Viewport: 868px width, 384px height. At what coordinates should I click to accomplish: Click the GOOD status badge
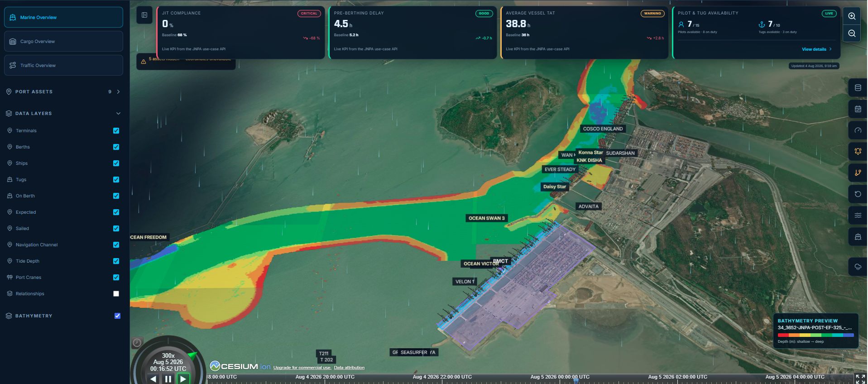[484, 14]
